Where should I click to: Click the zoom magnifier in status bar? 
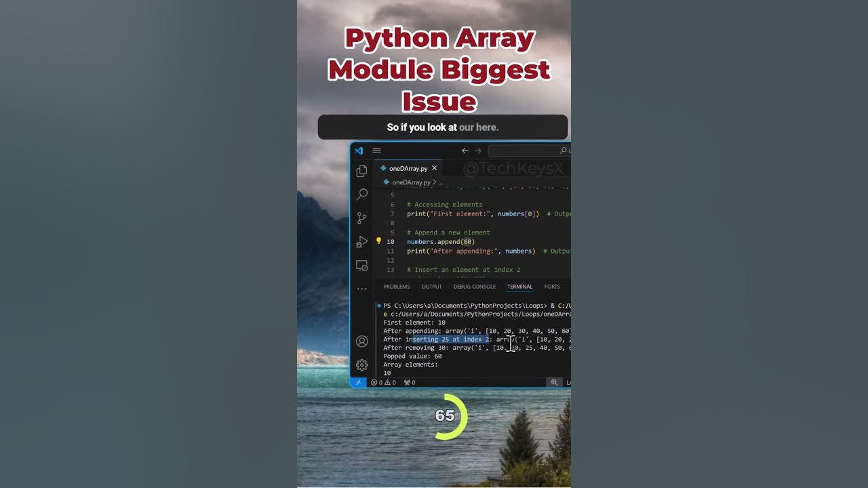[x=555, y=382]
